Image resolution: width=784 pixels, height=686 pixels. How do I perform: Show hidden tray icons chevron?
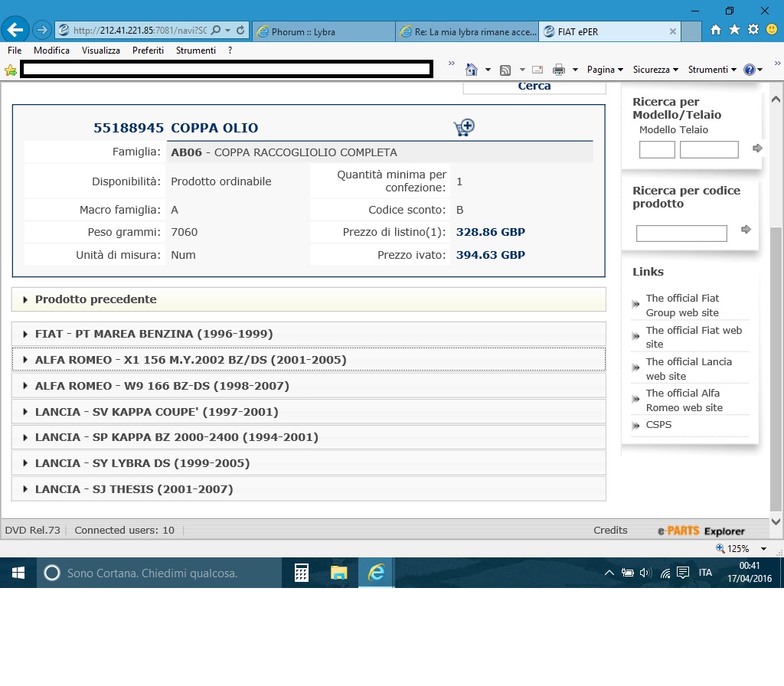tap(609, 573)
